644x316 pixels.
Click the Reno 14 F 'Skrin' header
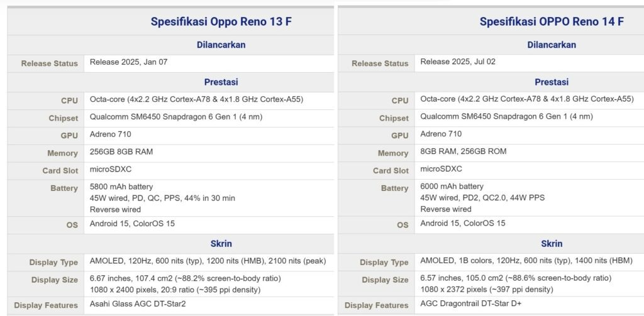(x=552, y=244)
